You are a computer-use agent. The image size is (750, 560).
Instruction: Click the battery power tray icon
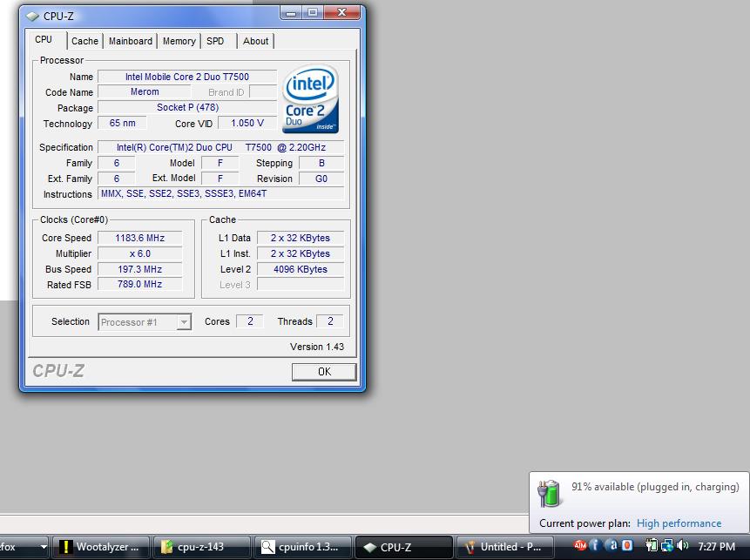pyautogui.click(x=651, y=546)
